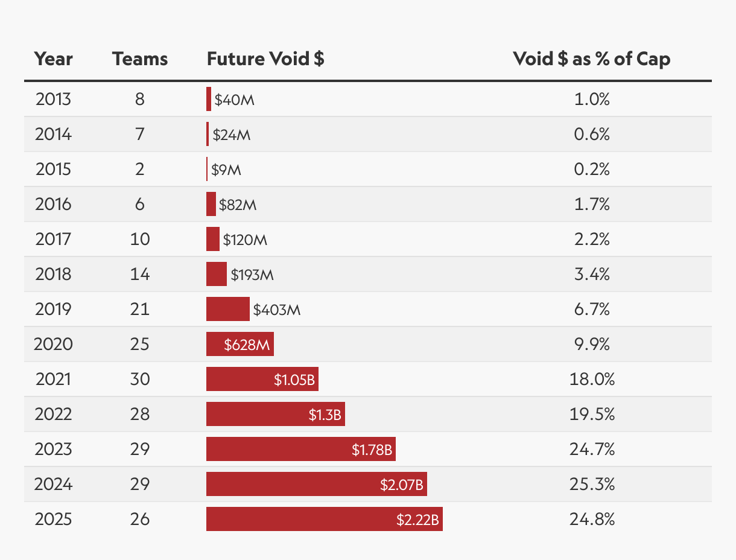736x560 pixels.
Task: Click the $628M bar for 2020
Action: tap(240, 344)
